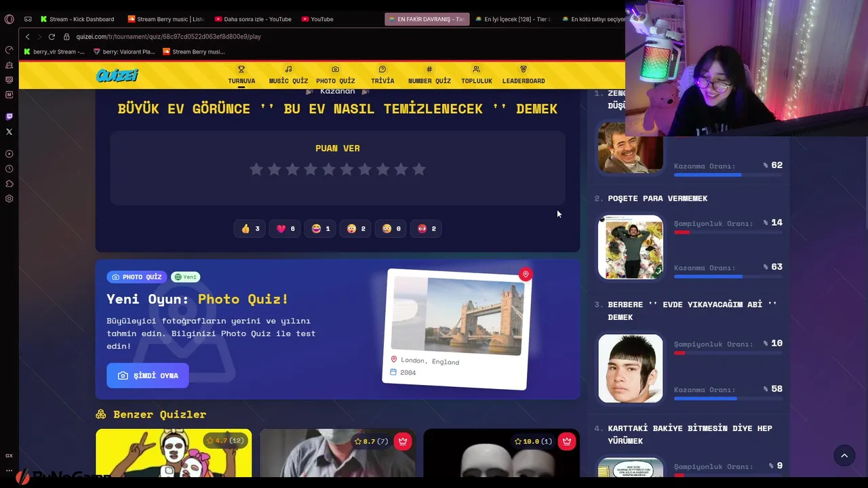The height and width of the screenshot is (488, 868).
Task: Open GX Control speedometer in the sidebar
Action: pos(9,50)
